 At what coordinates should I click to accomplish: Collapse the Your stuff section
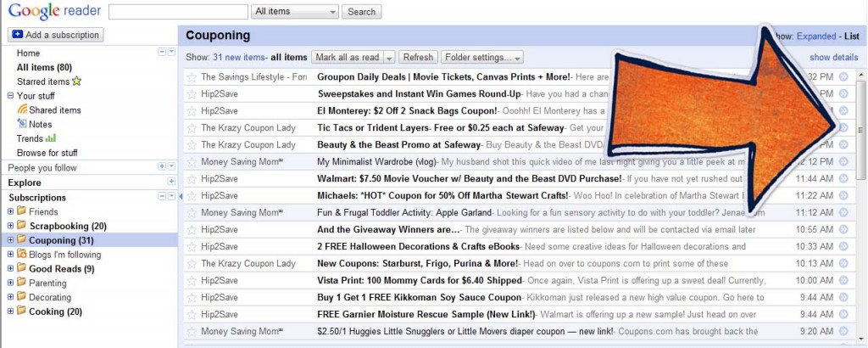click(x=10, y=95)
